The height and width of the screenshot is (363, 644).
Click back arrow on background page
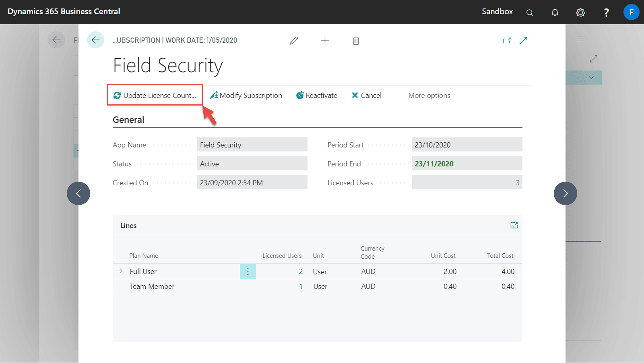[x=56, y=40]
